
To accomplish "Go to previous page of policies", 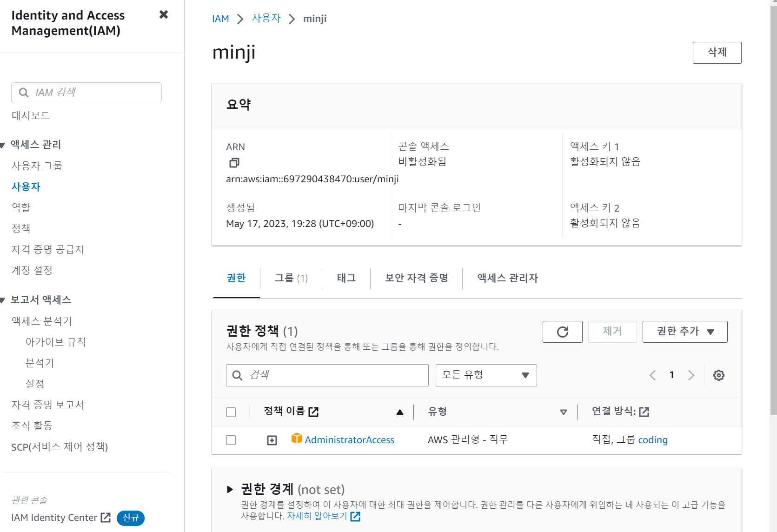I will coord(653,375).
